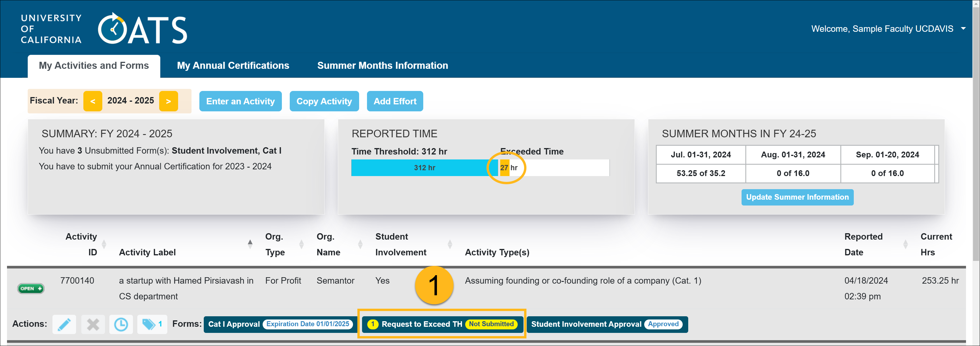The width and height of the screenshot is (980, 346).
Task: Click the green OPEN status badge
Action: [x=31, y=289]
